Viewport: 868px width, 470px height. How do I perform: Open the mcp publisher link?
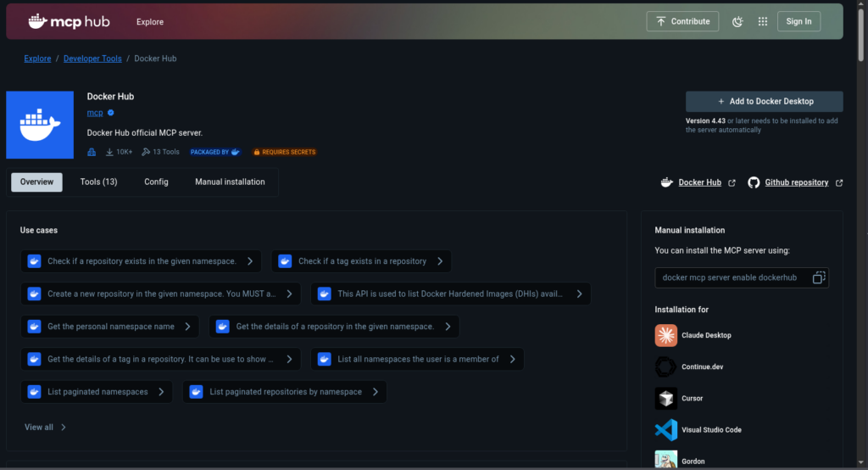[95, 113]
